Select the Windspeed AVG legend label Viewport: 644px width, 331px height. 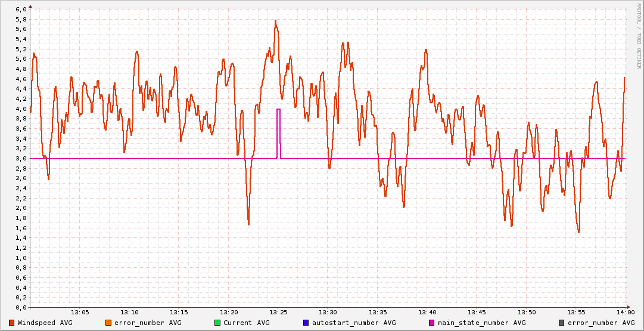coord(45,323)
